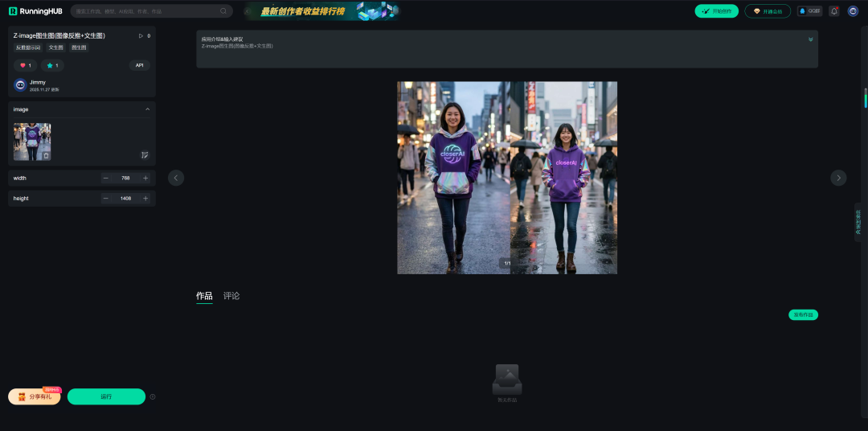Image resolution: width=868 pixels, height=431 pixels.
Task: Click the API button
Action: click(140, 65)
